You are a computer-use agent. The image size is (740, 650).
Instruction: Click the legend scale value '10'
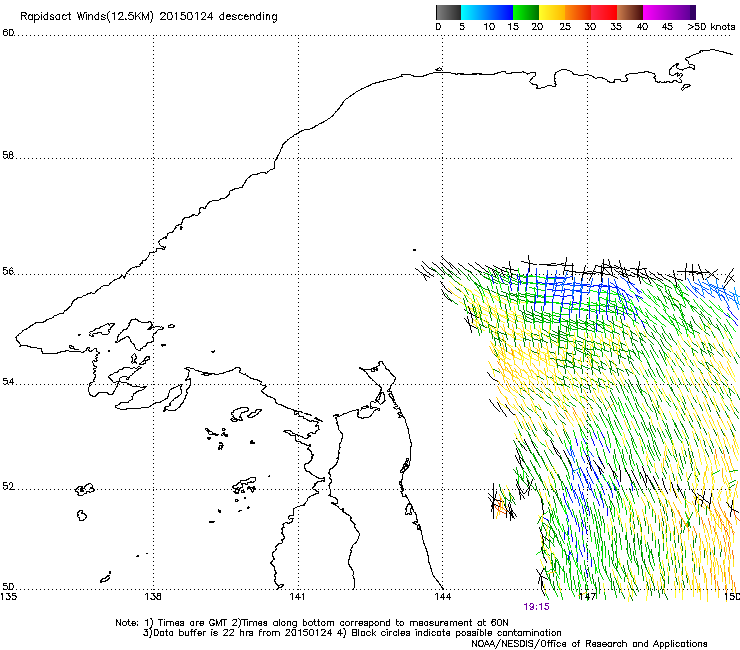[x=489, y=27]
